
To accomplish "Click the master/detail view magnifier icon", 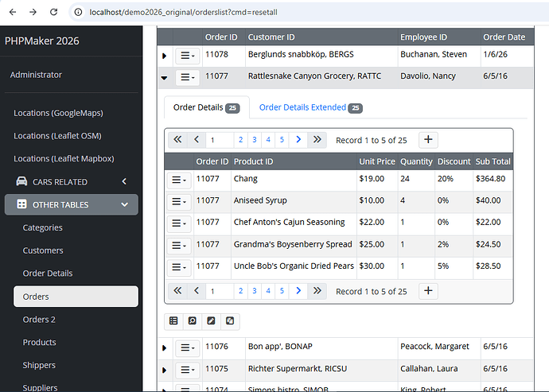I will click(x=192, y=321).
